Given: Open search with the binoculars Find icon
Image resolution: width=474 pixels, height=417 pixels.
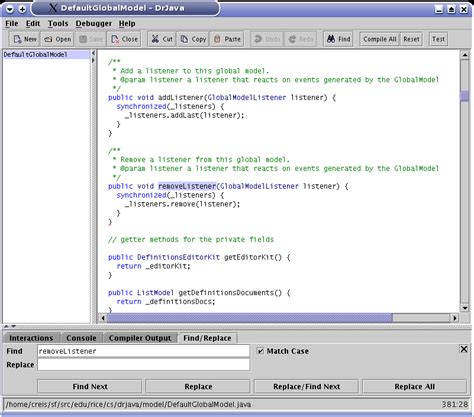Looking at the screenshot, I should (331, 39).
